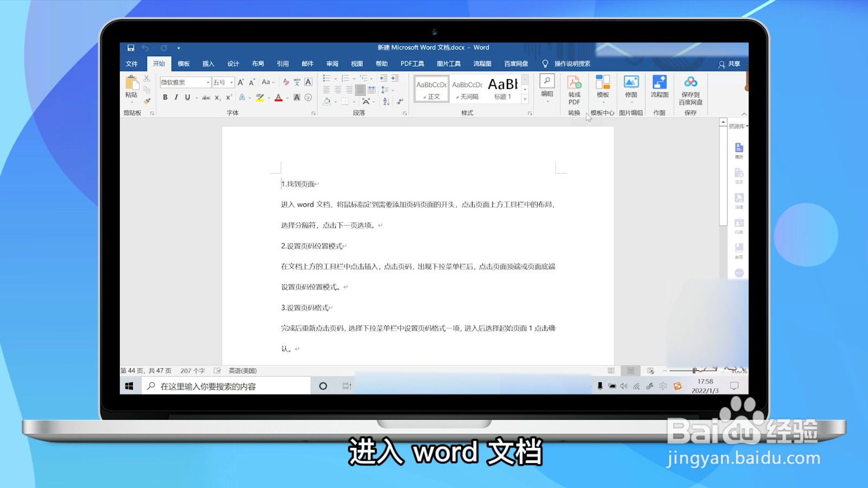
Task: Switch to the 插入 Insert tab
Action: point(208,64)
